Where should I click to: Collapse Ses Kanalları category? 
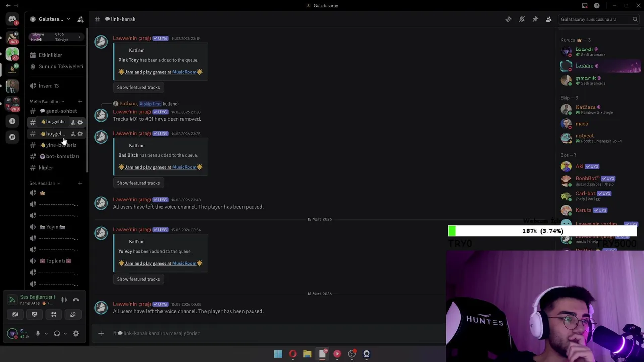[45, 183]
